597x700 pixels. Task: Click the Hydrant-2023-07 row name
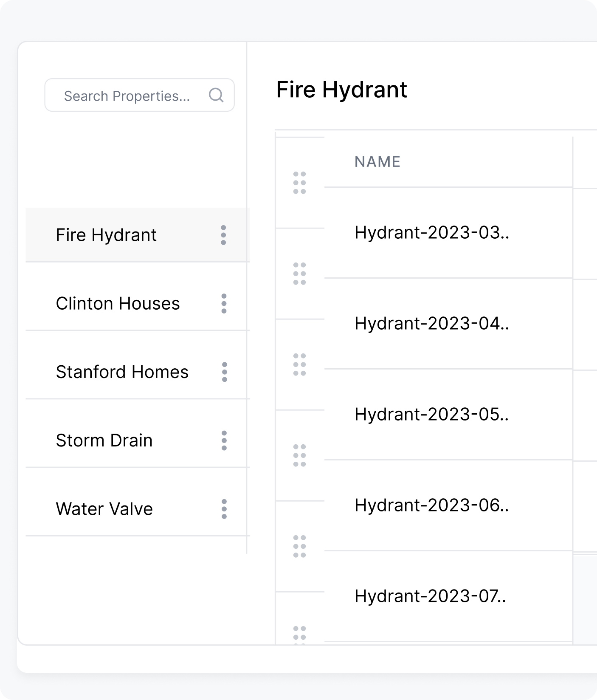pyautogui.click(x=430, y=596)
